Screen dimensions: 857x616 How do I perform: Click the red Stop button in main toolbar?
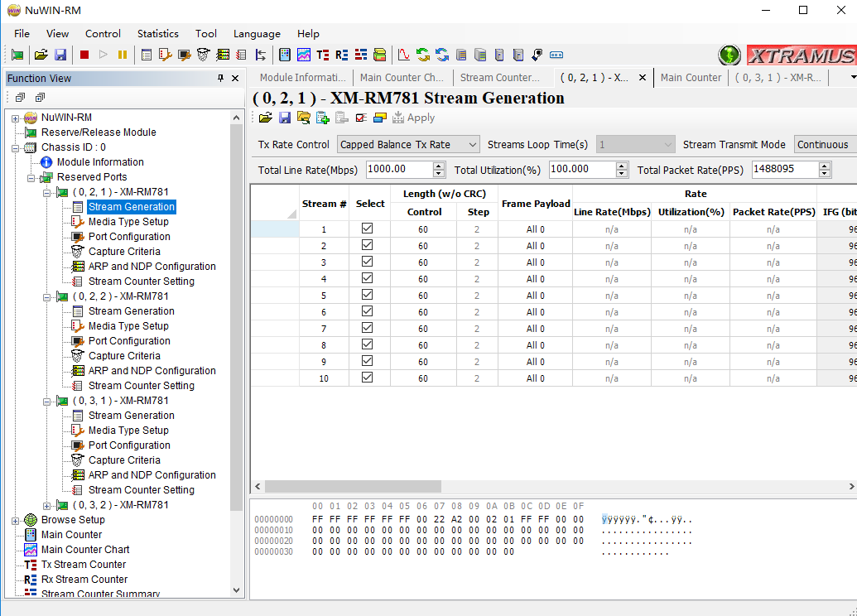pos(84,55)
